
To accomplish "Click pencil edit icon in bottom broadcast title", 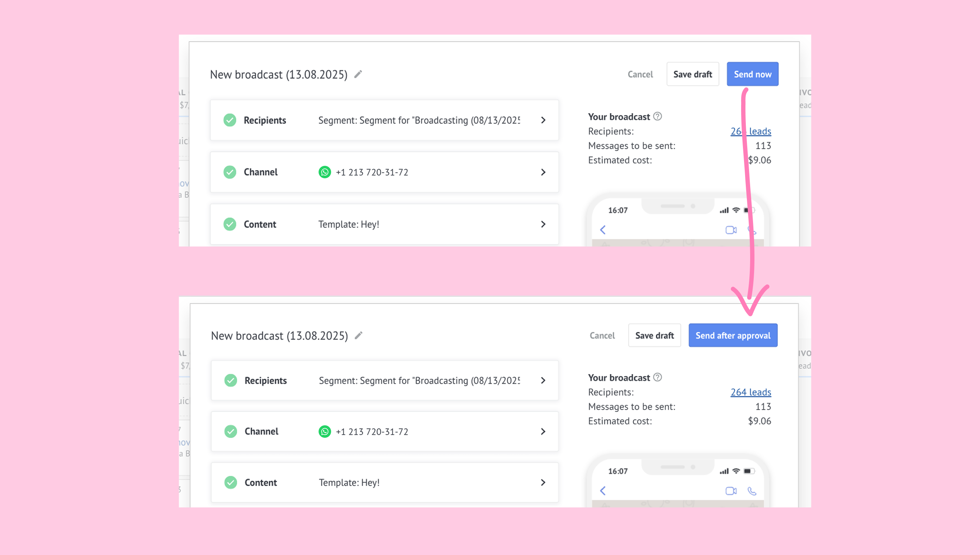I will tap(358, 336).
